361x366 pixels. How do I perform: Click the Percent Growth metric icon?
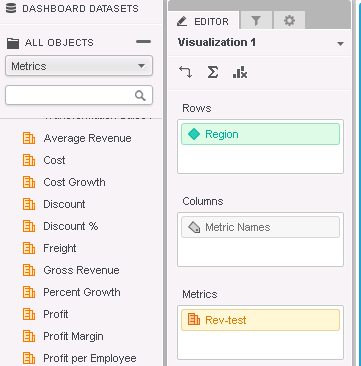(x=29, y=292)
